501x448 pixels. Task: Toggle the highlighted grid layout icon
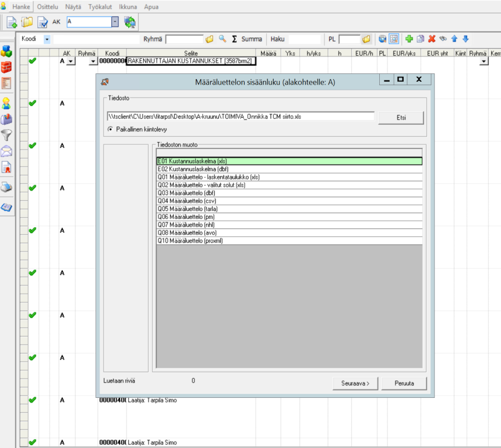pos(394,39)
